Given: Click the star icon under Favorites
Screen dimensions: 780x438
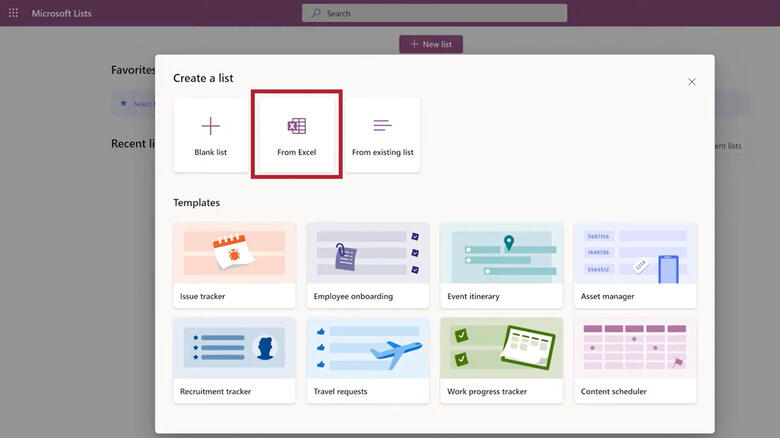Looking at the screenshot, I should click(123, 103).
